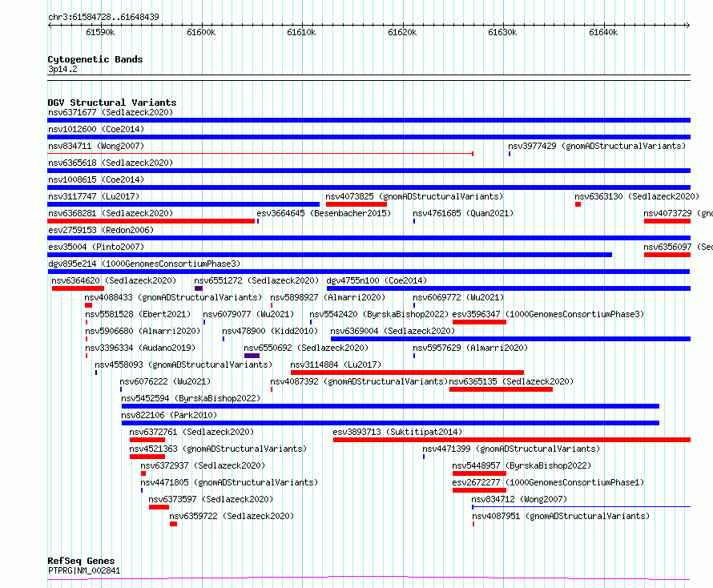Select nsv4761685 (Quan2021) label
713x588 pixels.
tap(463, 213)
